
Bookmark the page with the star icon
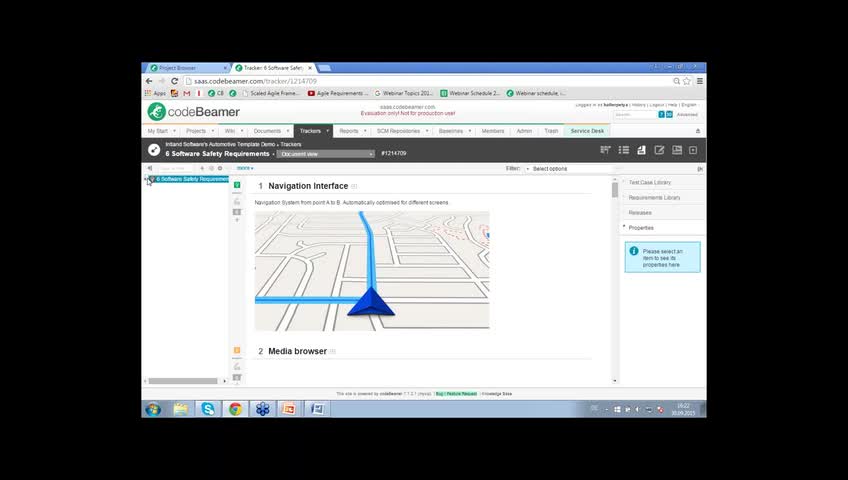coord(687,81)
